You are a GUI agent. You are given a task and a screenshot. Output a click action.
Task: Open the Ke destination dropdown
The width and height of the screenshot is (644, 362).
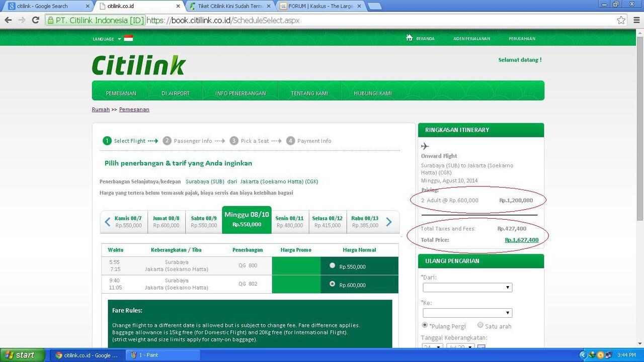467,313
